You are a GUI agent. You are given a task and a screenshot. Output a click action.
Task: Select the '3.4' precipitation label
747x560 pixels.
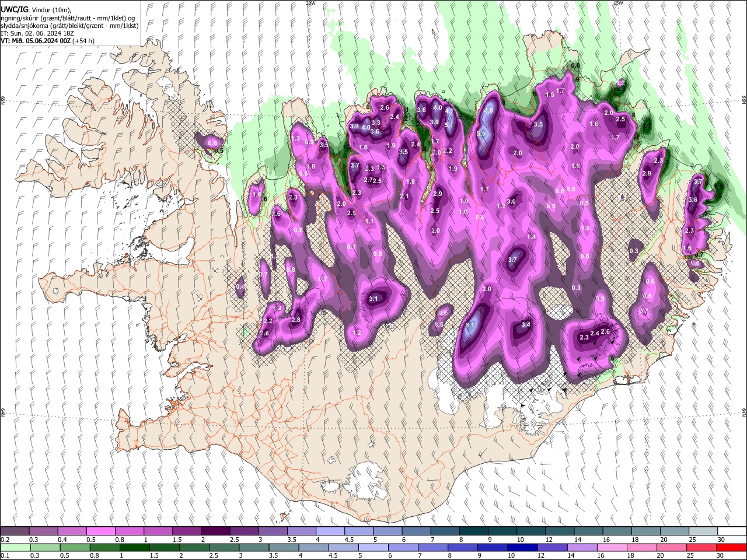[526, 324]
